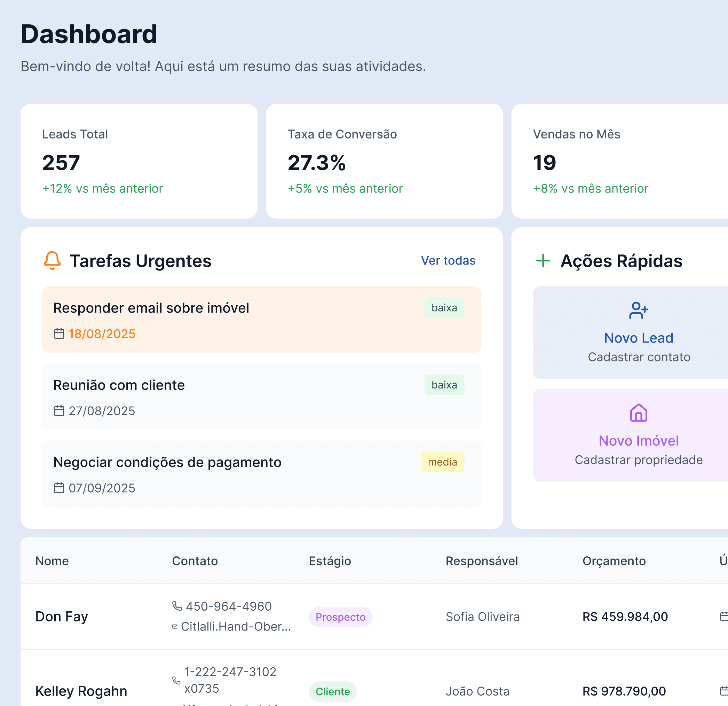Open task Responder email sobre imóvel
This screenshot has height=706, width=728.
click(151, 308)
